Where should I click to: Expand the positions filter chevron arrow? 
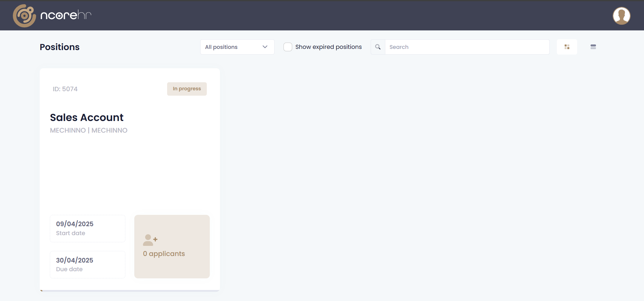(x=265, y=47)
